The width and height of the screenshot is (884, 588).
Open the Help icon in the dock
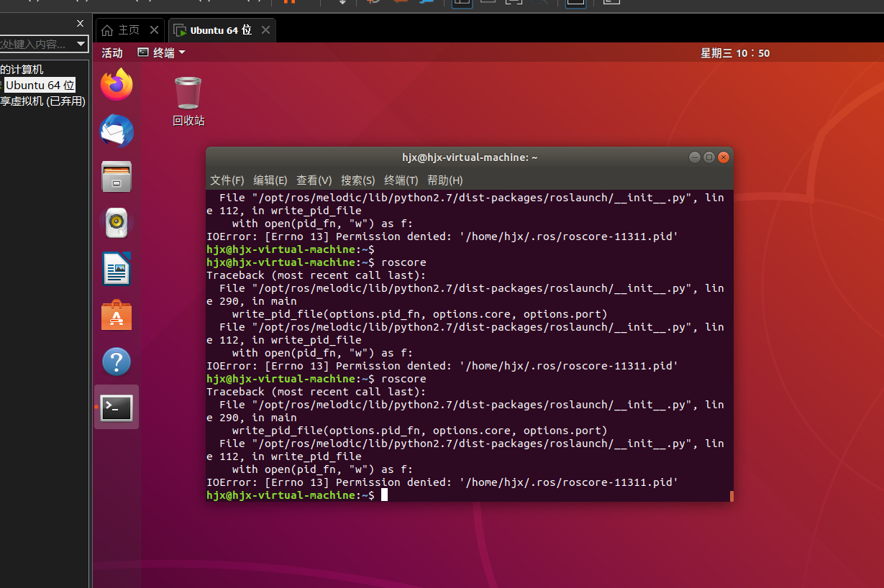pyautogui.click(x=117, y=361)
